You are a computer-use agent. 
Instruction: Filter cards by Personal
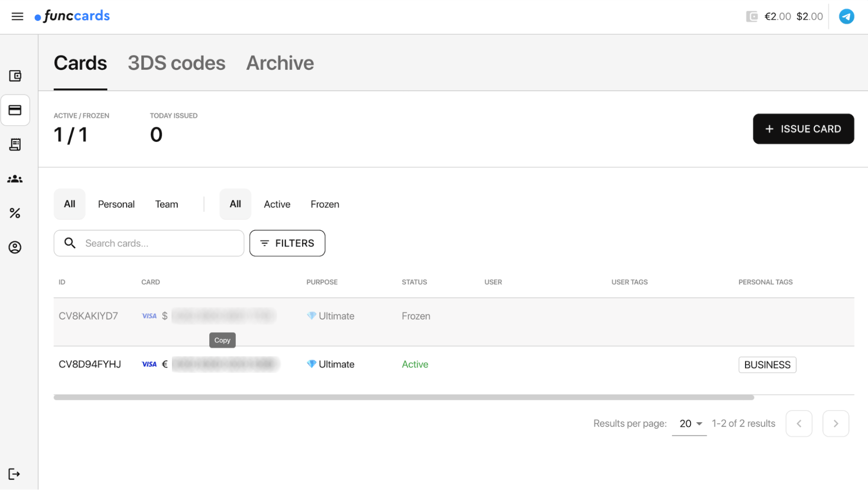[116, 204]
